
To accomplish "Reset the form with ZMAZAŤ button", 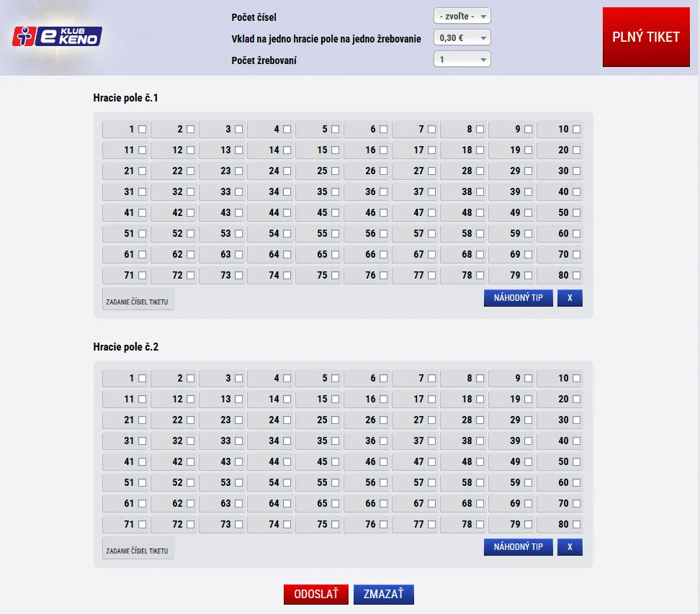I will pos(384,595).
